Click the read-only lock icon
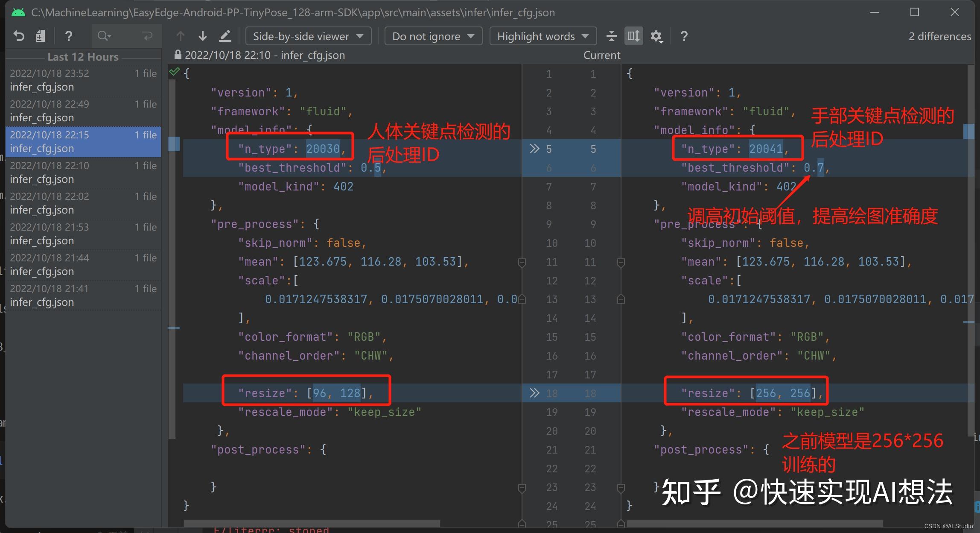This screenshot has width=980, height=533. [178, 55]
